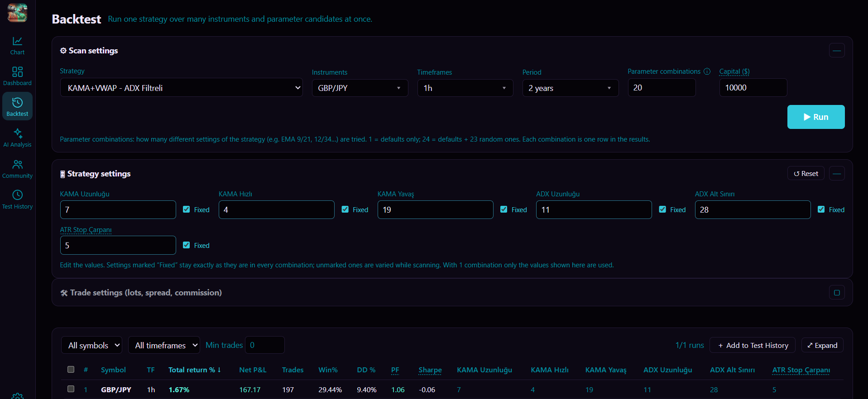
Task: Expand the Trade settings panel
Action: coord(837,293)
